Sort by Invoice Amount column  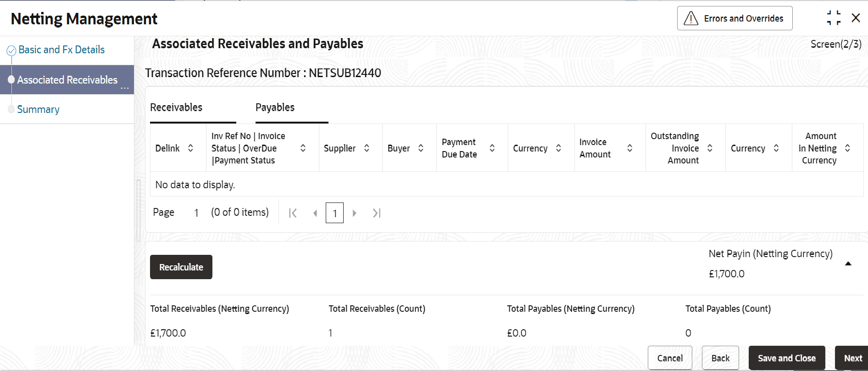[629, 148]
